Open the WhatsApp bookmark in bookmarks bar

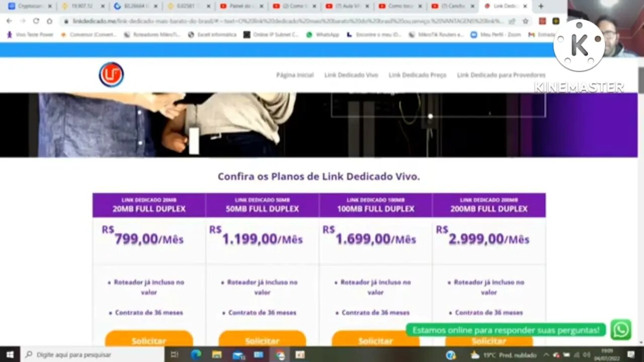323,35
